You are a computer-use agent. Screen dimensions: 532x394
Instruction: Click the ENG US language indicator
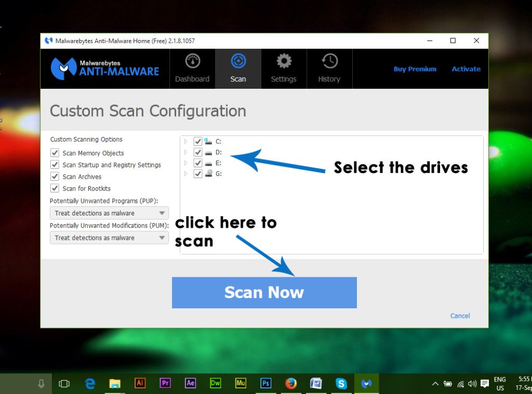click(x=500, y=384)
